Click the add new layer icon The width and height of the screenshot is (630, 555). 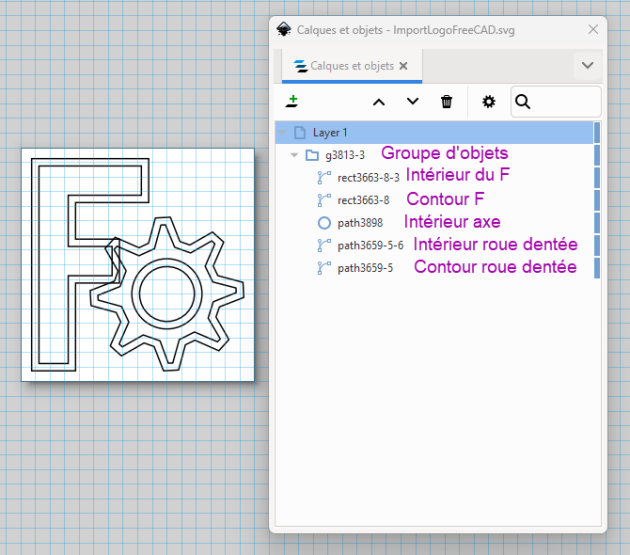(292, 101)
